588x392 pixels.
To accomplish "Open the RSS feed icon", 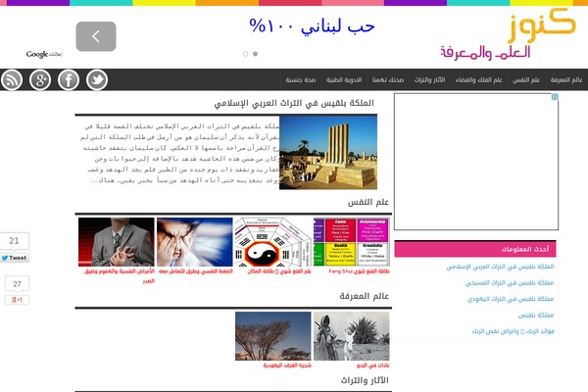I will (12, 80).
